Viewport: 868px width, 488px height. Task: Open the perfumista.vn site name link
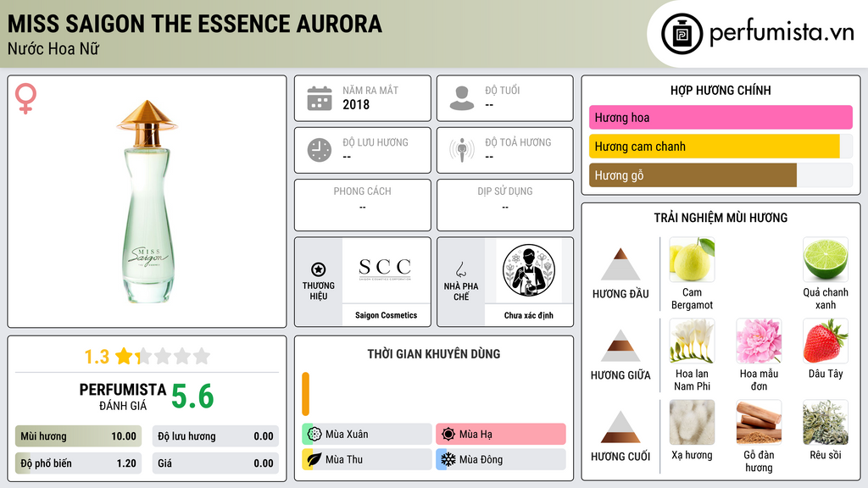782,33
